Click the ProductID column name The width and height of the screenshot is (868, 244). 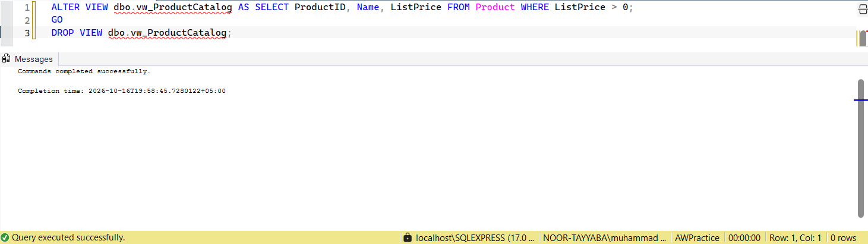pyautogui.click(x=320, y=8)
